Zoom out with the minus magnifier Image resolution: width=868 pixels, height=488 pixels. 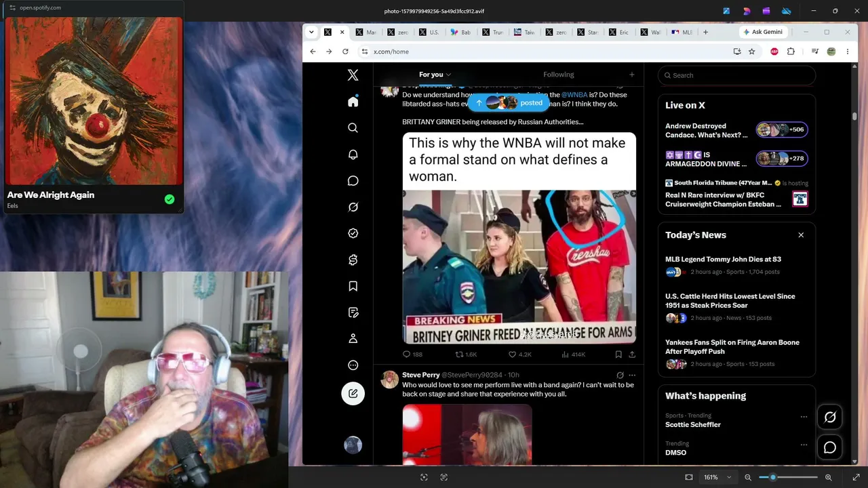coord(748,477)
